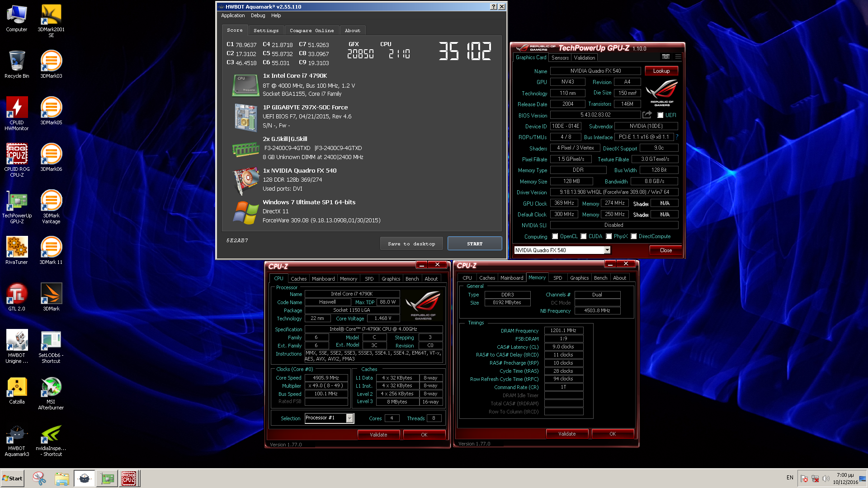Screen dimensions: 868x488
Task: Open CPUID ROG CPU-Z desktop icon
Action: pos(17,160)
